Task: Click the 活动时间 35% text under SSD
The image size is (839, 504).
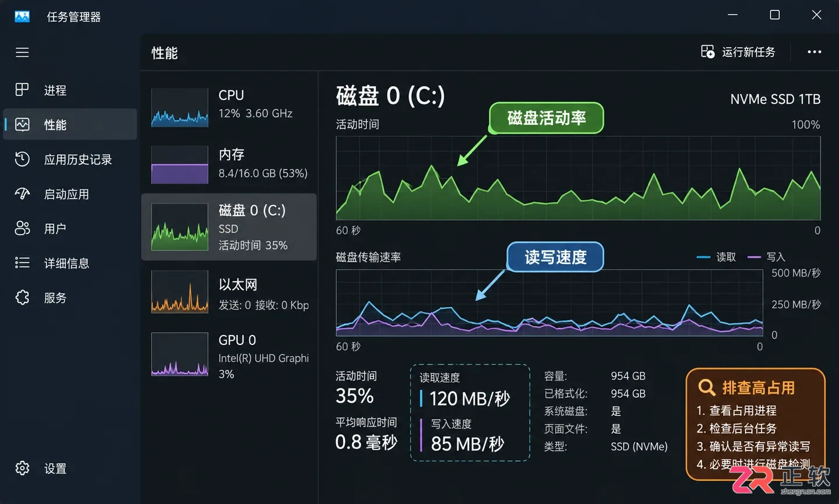Action: tap(253, 245)
